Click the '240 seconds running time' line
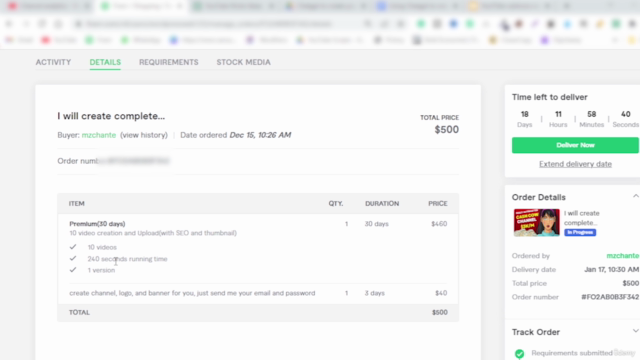The width and height of the screenshot is (640, 360). coord(127,259)
